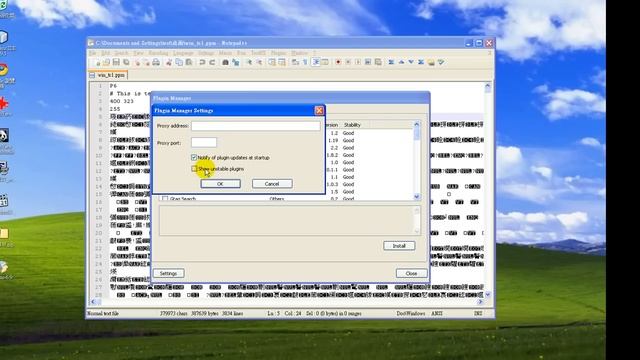Screen dimensions: 640x360
Task: Click the Zoom In toolbar icon
Action: click(x=250, y=62)
